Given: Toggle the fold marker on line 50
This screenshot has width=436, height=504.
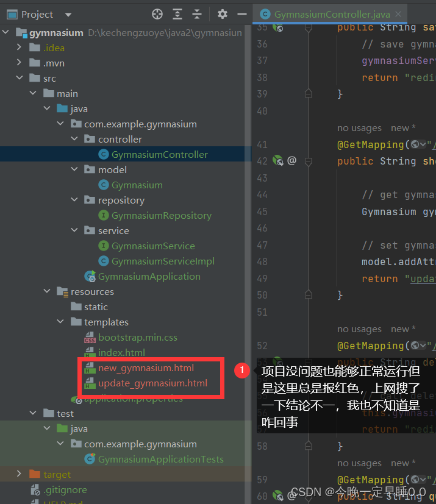Looking at the screenshot, I should (308, 294).
